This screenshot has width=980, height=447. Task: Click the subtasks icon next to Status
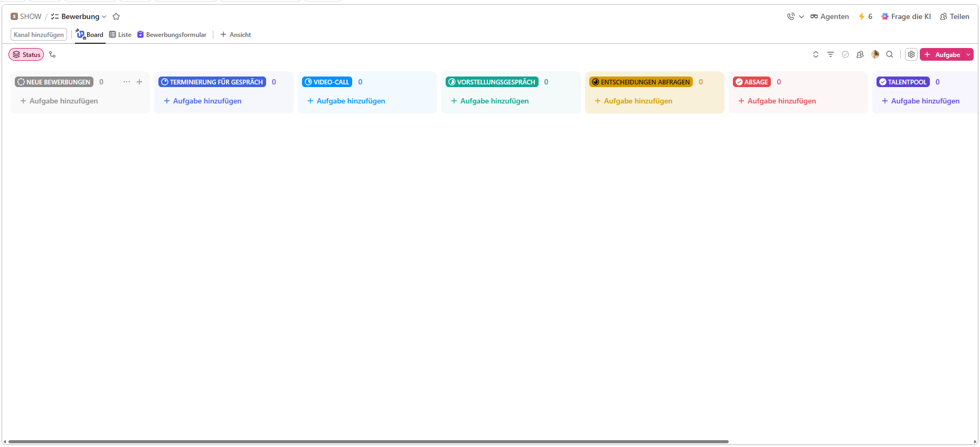coord(52,54)
